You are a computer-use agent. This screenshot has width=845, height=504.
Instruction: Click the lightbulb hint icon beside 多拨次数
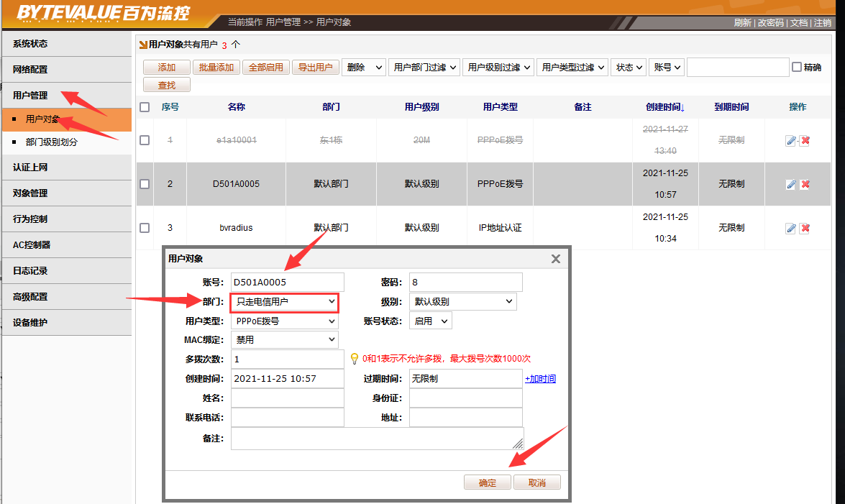coord(354,358)
